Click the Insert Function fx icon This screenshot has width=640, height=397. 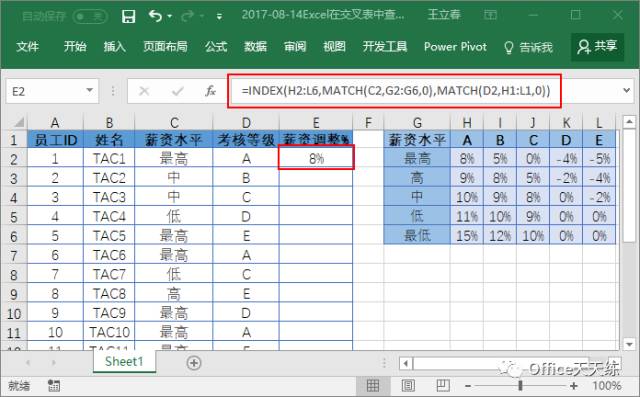[x=210, y=91]
